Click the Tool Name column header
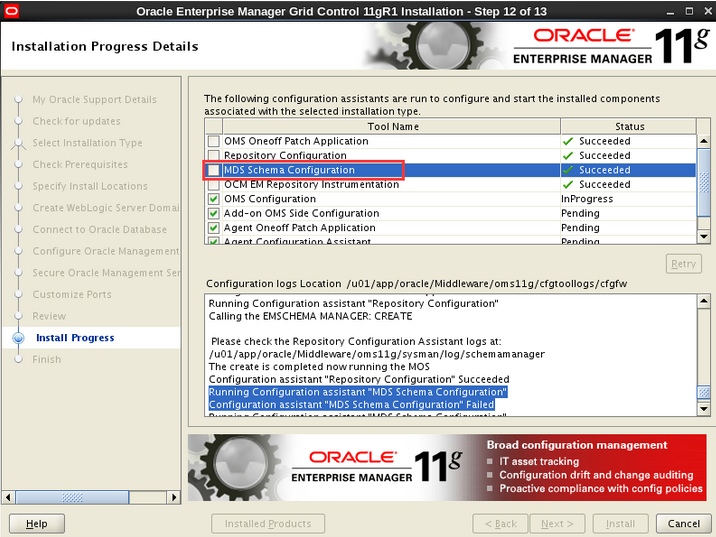Viewport: 716px width, 537px height. [x=392, y=126]
